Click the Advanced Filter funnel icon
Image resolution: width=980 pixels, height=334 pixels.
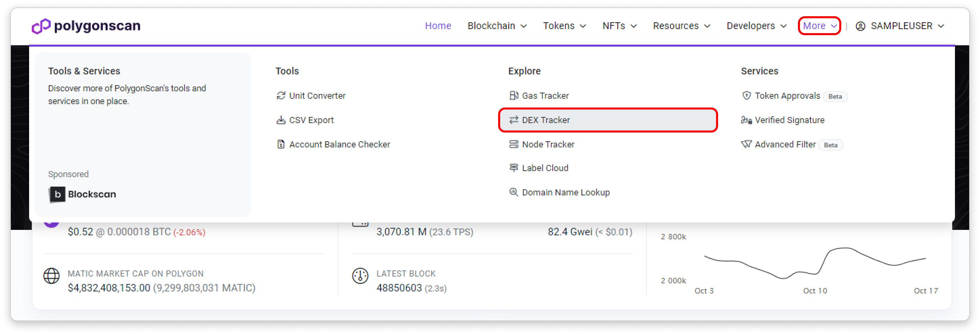(x=747, y=144)
